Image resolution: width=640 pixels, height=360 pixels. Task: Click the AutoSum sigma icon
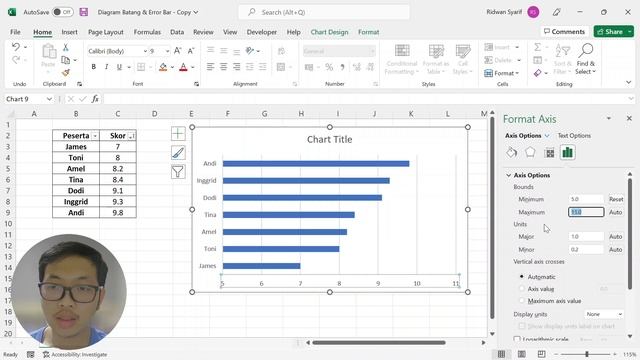pyautogui.click(x=538, y=47)
